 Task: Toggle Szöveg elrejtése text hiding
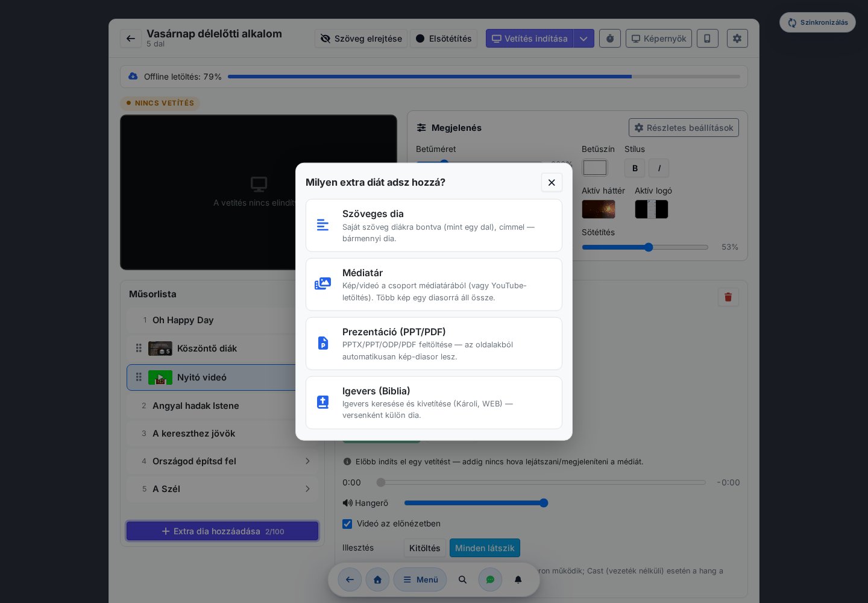point(361,39)
